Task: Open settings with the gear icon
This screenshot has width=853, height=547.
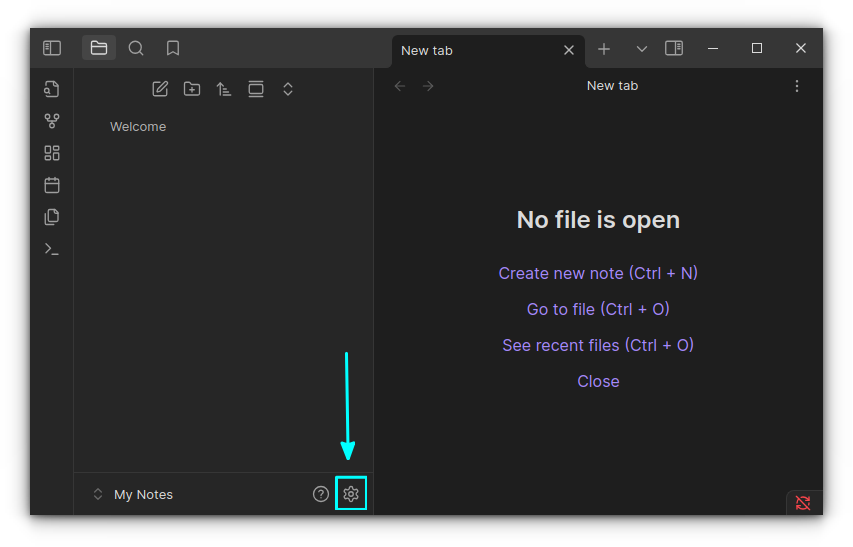Action: point(351,494)
